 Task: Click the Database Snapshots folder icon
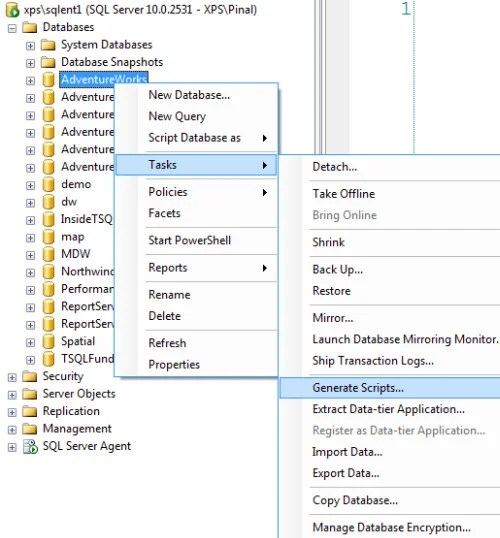pyautogui.click(x=48, y=62)
